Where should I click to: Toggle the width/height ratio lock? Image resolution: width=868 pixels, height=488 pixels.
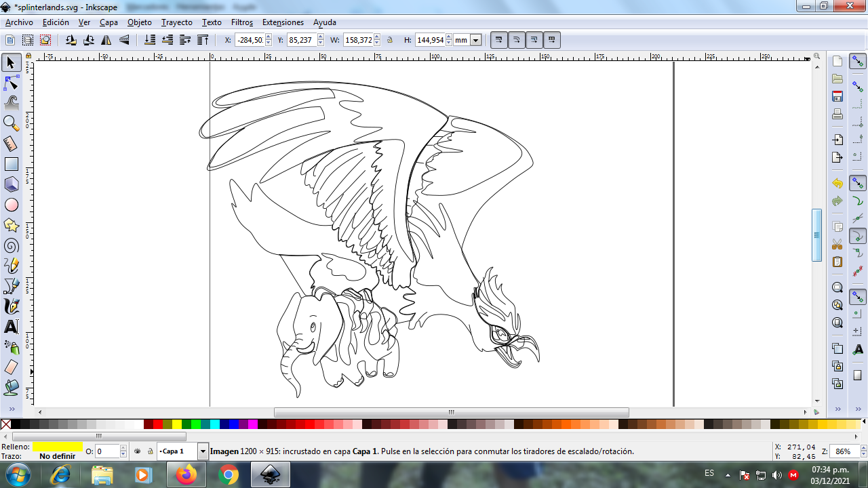390,40
